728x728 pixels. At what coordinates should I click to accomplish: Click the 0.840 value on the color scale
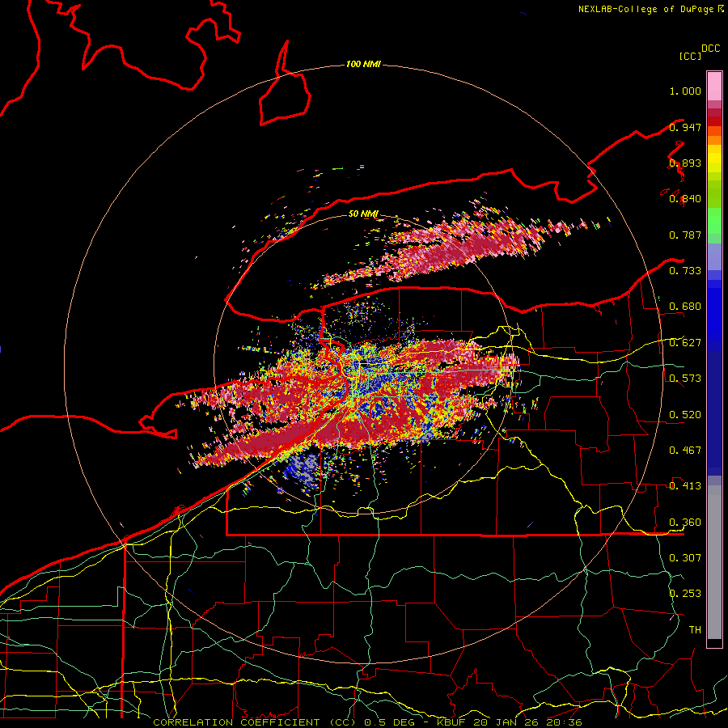coord(685,199)
